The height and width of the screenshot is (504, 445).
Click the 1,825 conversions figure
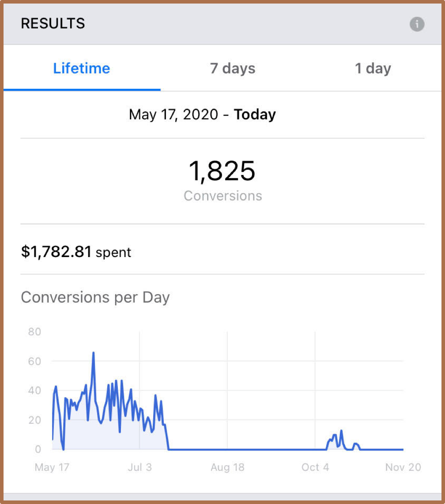click(x=222, y=171)
